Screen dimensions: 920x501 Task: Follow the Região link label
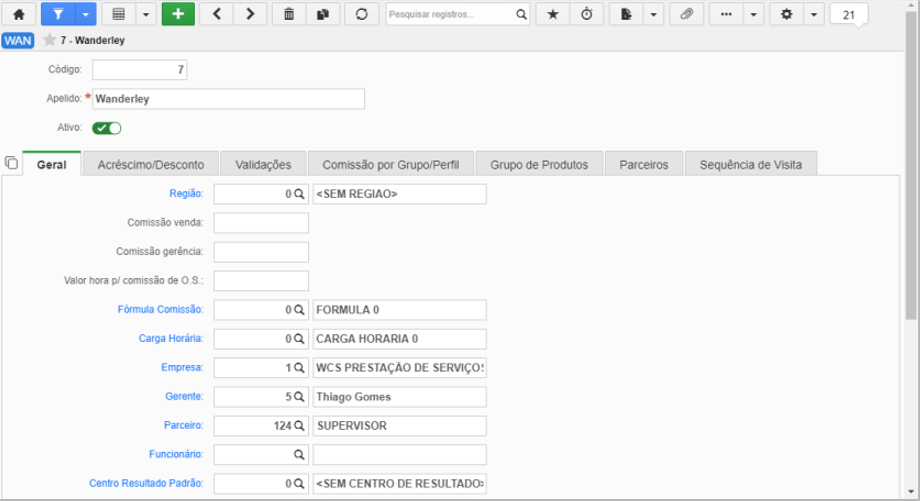tap(186, 194)
